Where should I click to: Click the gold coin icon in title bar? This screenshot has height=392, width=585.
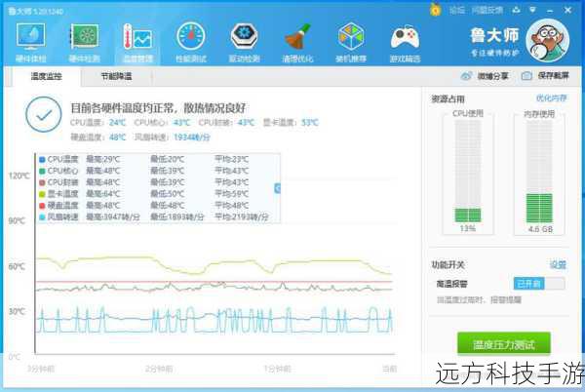(x=435, y=10)
